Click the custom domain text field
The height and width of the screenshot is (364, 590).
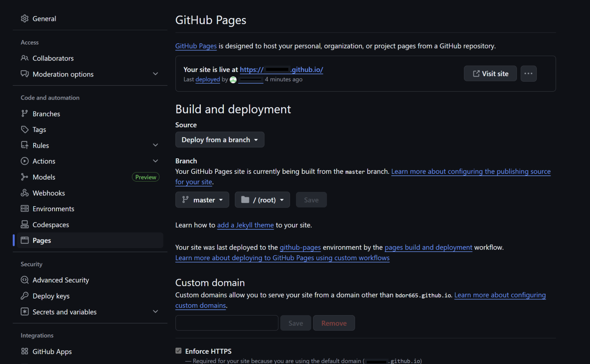(x=227, y=323)
